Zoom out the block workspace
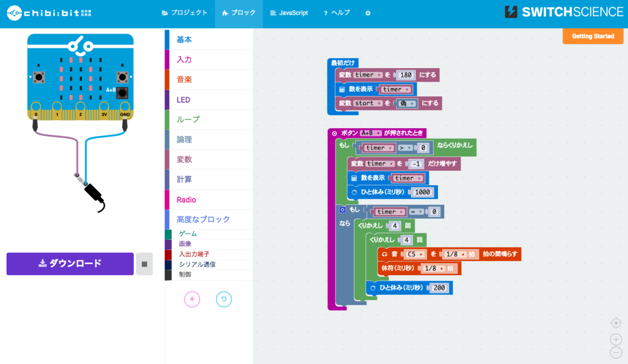Image resolution: width=628 pixels, height=364 pixels. pyautogui.click(x=616, y=352)
